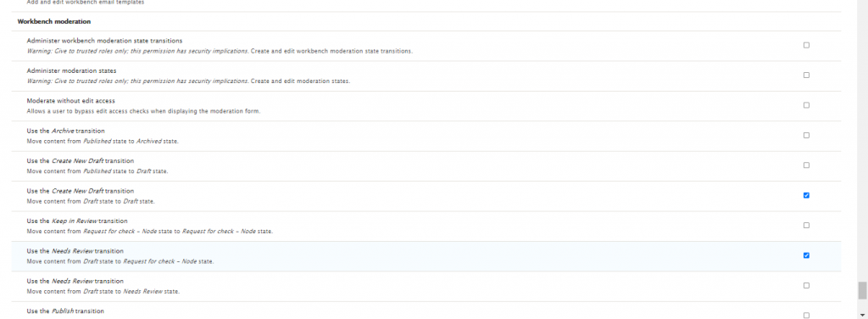The width and height of the screenshot is (868, 319).
Task: Click the 'Use the Keep in Review transition' label
Action: pyautogui.click(x=77, y=221)
